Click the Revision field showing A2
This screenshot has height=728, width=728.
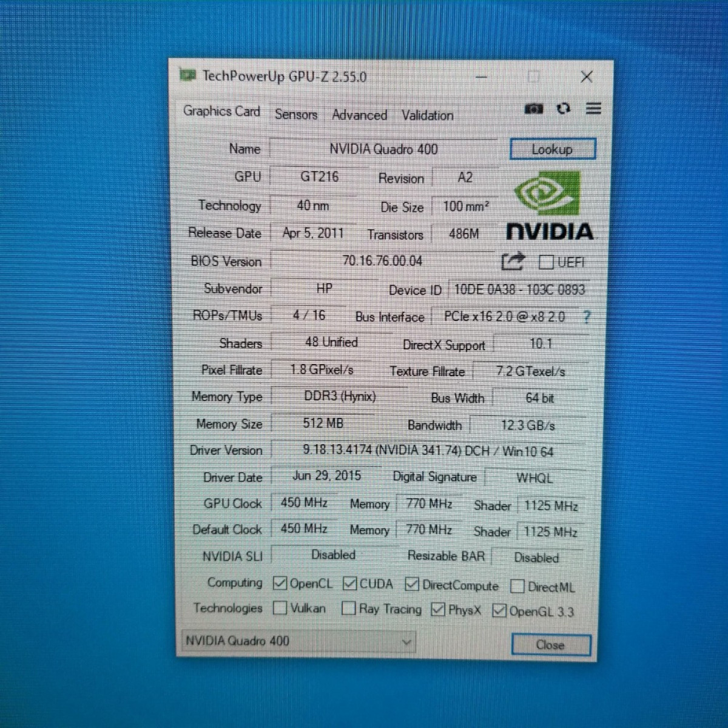465,177
